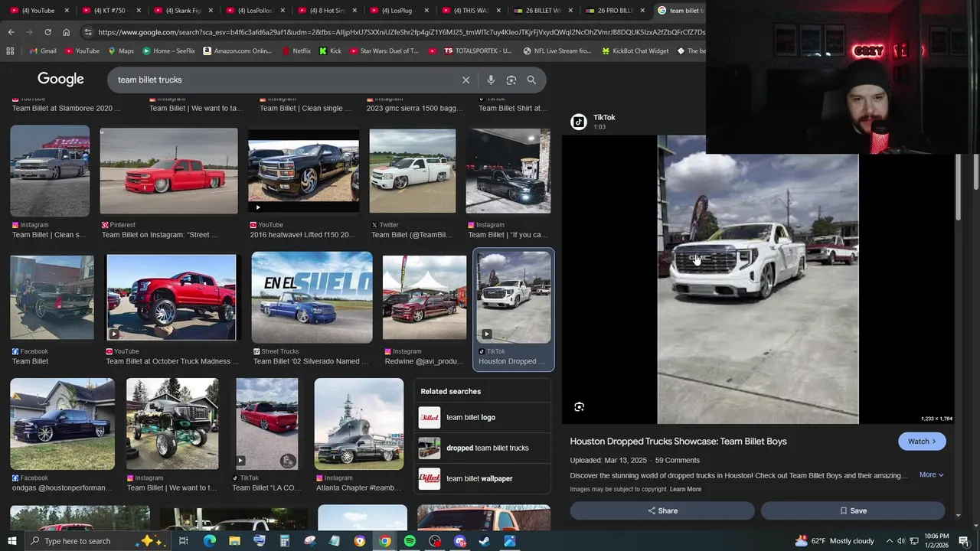The height and width of the screenshot is (551, 980).
Task: Open the 'Atlanta Chapter' battleship truck thumbnail
Action: (x=359, y=423)
